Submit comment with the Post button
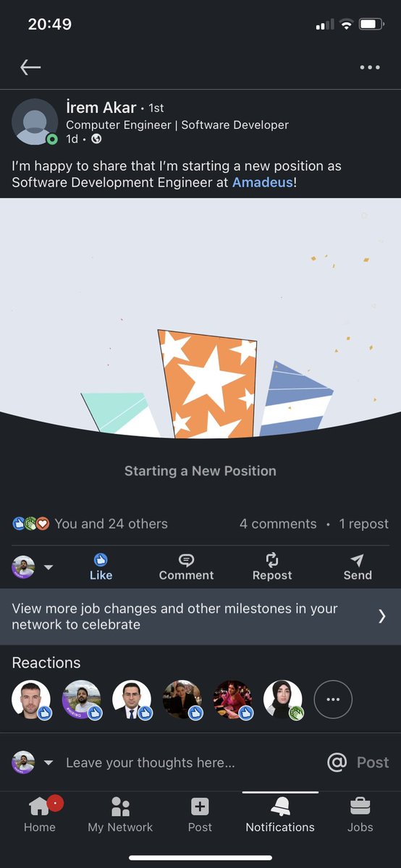 pyautogui.click(x=373, y=762)
